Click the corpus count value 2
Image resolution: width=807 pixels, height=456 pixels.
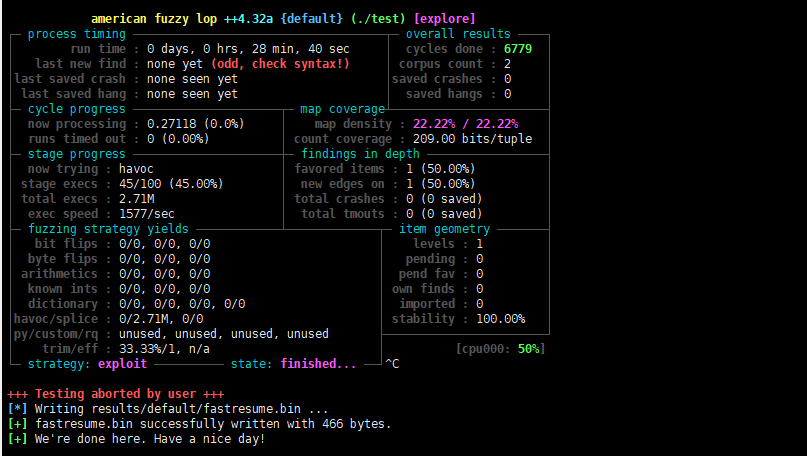point(507,64)
